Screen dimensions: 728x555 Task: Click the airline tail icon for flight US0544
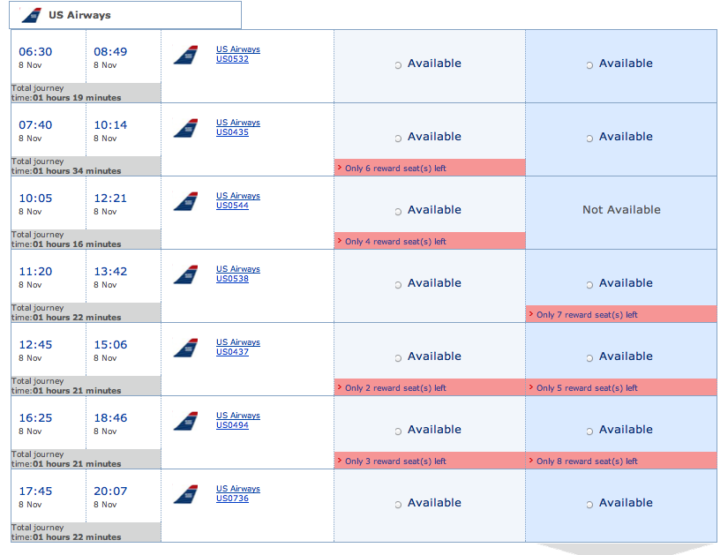186,201
